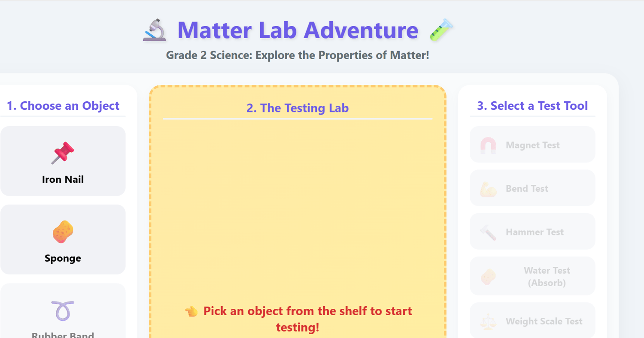Click the Matter Lab Adventure heading
644x338 pixels.
pos(298,30)
